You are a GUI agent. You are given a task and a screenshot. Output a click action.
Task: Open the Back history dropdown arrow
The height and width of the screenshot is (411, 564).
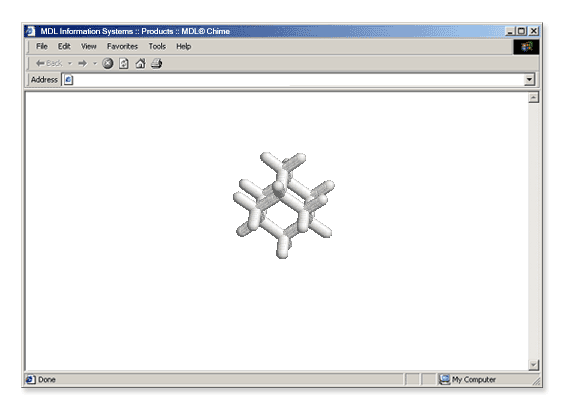(70, 64)
